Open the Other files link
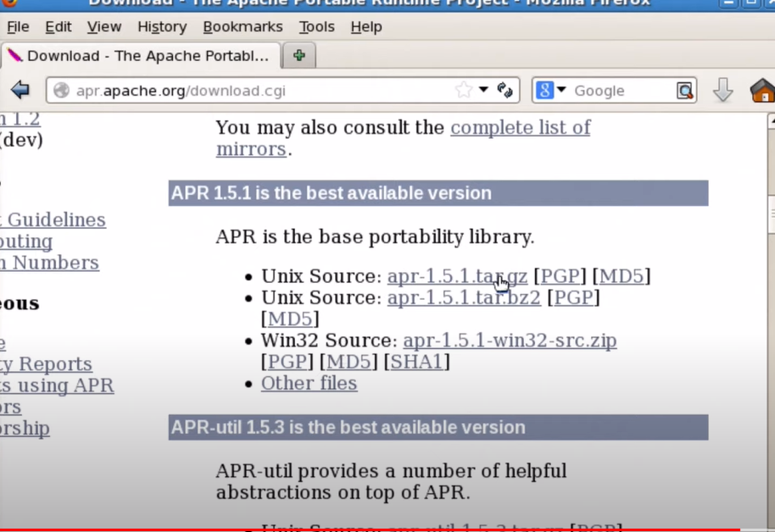Viewport: 775px width, 532px height. point(309,383)
